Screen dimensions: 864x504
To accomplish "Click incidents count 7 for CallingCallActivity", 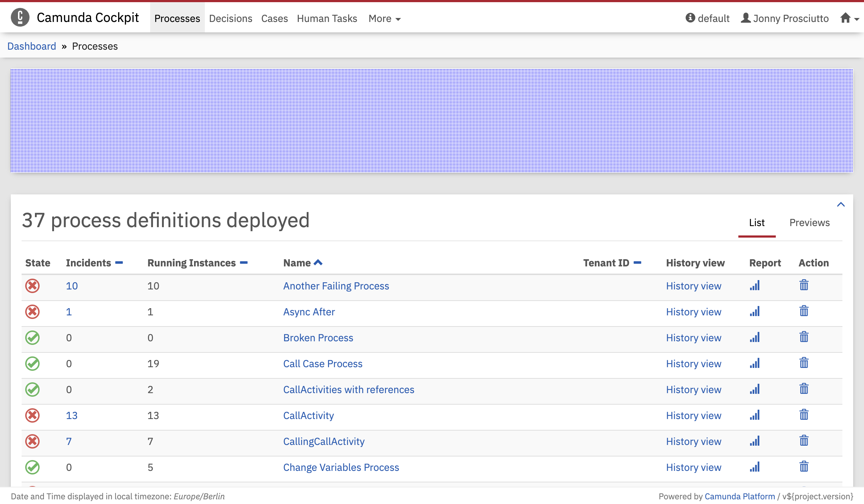I will [69, 441].
